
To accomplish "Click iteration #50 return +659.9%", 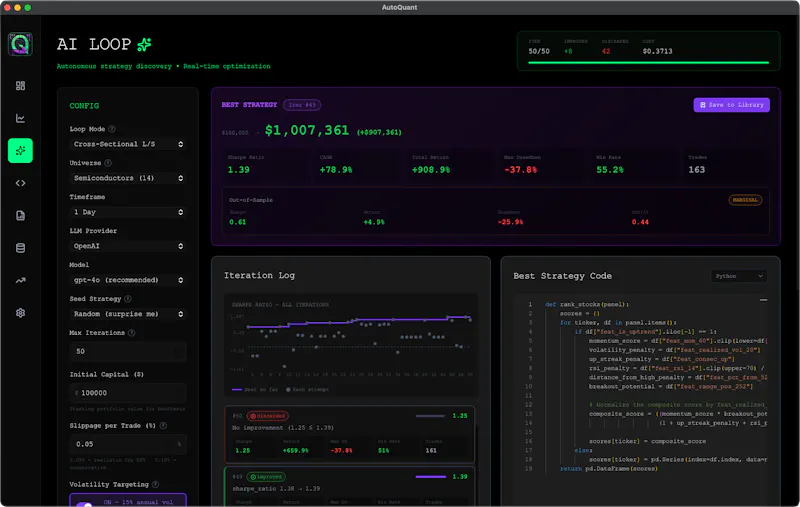I will pos(295,450).
